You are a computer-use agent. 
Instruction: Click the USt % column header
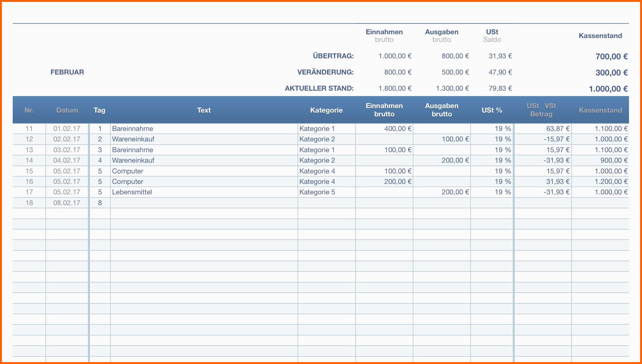pyautogui.click(x=492, y=110)
